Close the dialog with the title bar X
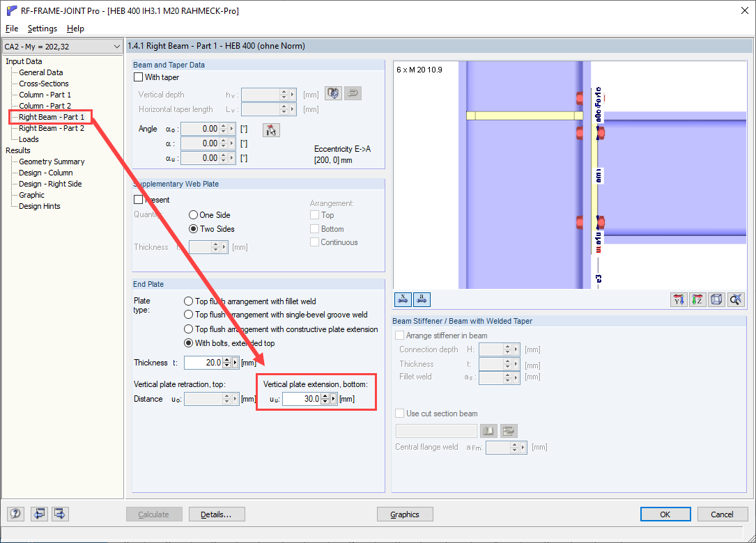This screenshot has height=543, width=756. coord(744,10)
